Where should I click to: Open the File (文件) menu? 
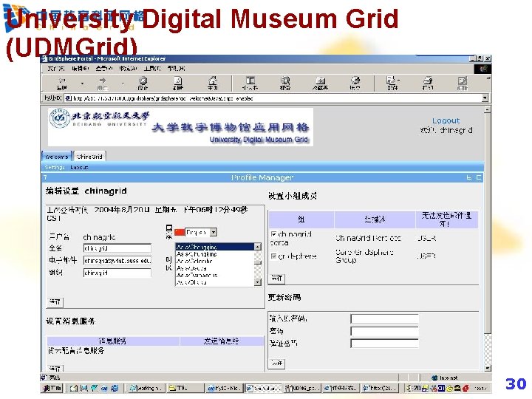tap(55, 69)
